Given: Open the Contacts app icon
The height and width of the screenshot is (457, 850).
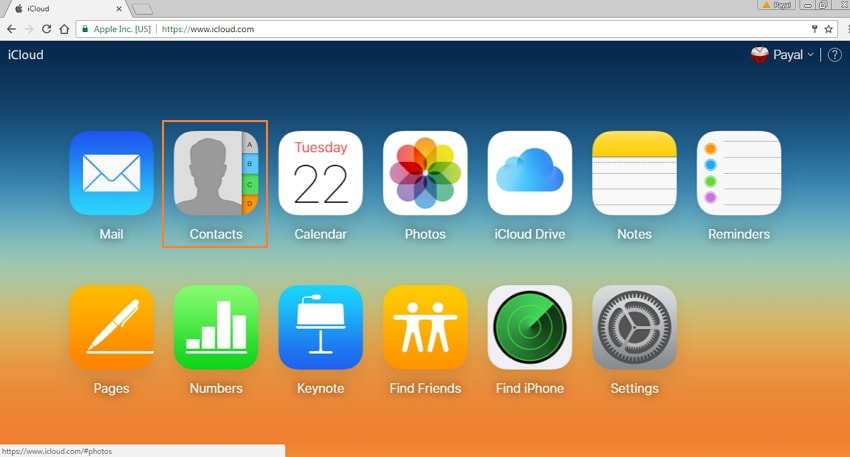Looking at the screenshot, I should (x=216, y=173).
